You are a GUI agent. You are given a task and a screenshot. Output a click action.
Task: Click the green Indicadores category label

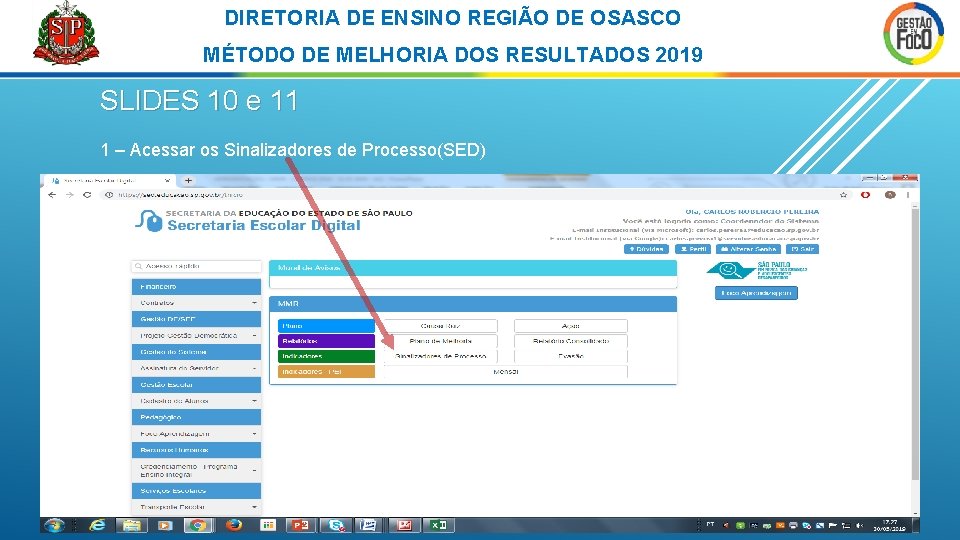point(326,356)
